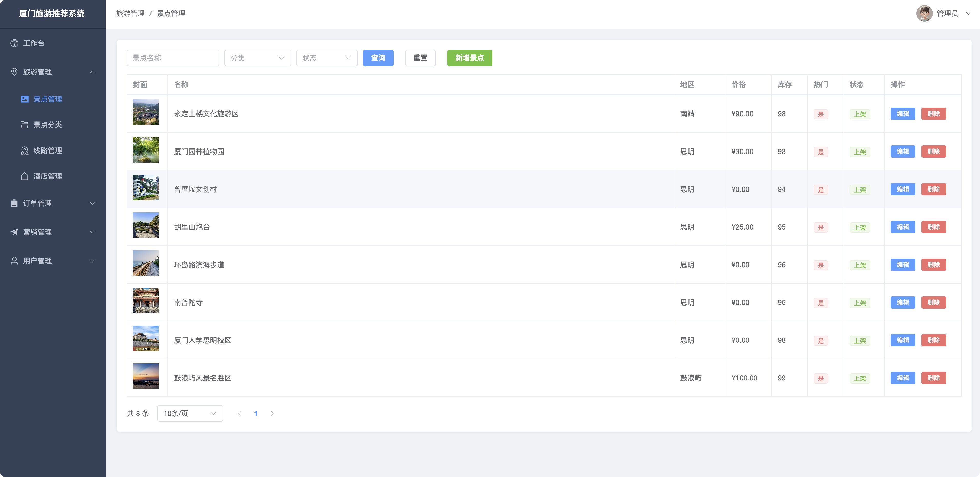
Task: Edit 永定土楼文化旅游区 entry
Action: [903, 114]
